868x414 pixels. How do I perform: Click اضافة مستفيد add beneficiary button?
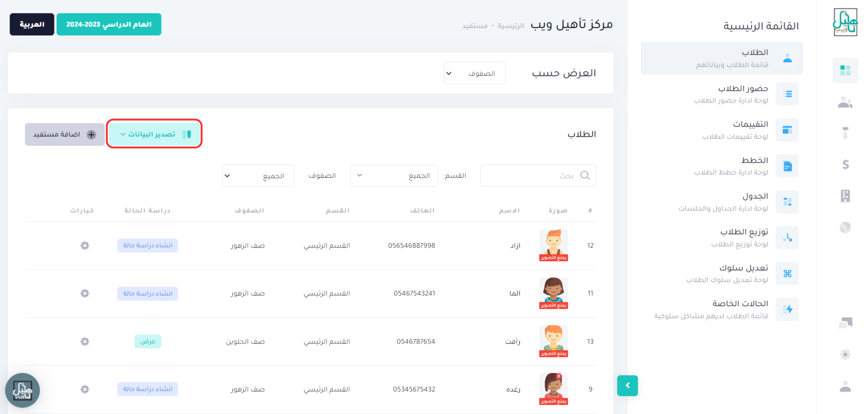[65, 134]
